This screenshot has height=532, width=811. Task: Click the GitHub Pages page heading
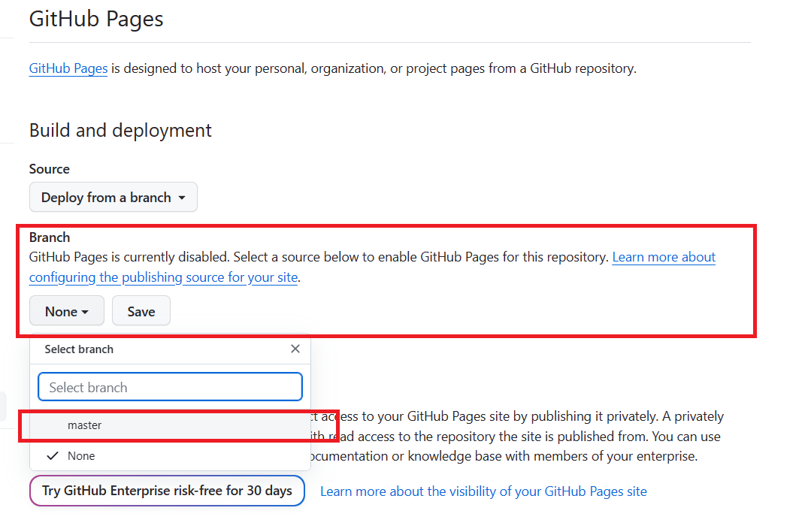96,19
